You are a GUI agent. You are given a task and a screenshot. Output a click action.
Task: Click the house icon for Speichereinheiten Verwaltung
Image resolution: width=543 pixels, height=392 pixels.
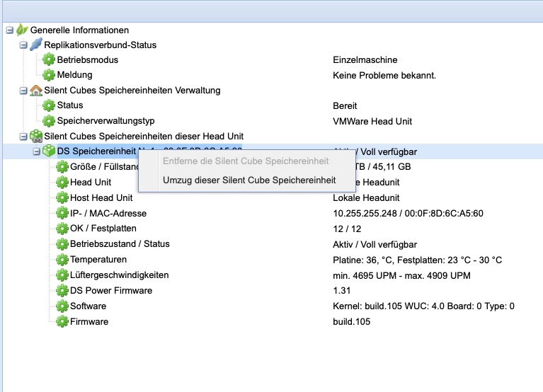pyautogui.click(x=35, y=90)
